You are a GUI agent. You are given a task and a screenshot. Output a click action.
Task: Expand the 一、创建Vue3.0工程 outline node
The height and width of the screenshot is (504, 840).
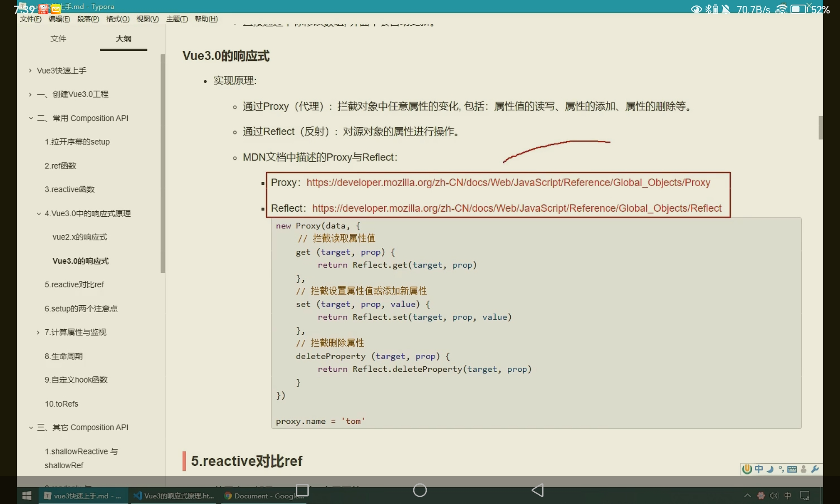pos(30,94)
